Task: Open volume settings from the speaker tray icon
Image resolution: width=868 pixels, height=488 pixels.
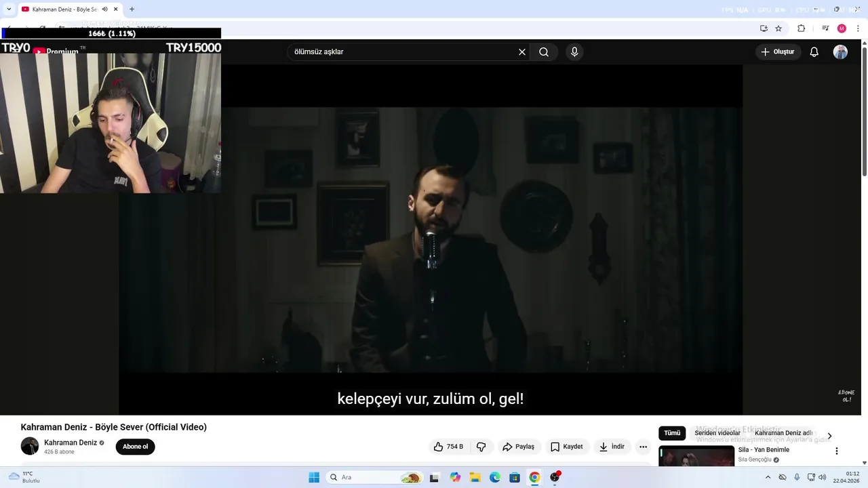Action: pyautogui.click(x=823, y=477)
